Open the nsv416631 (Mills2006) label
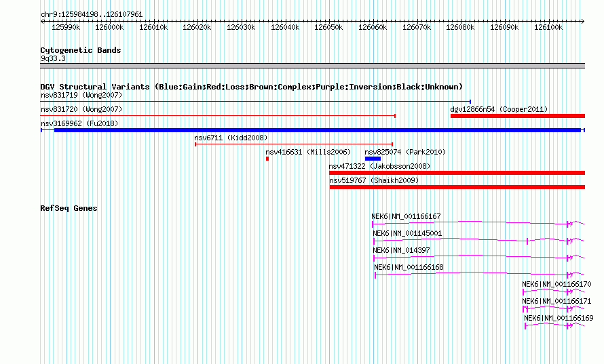The height and width of the screenshot is (364, 604). coord(308,152)
